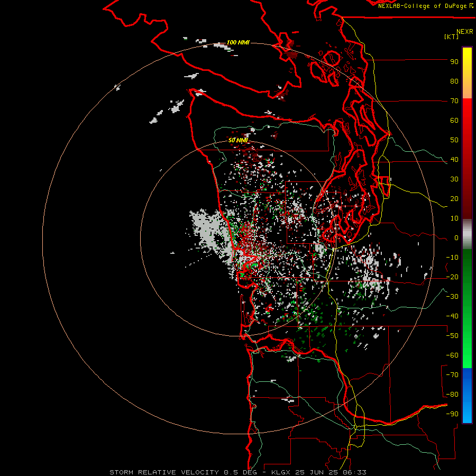Image resolution: width=476 pixels, height=476 pixels.
Task: Click the -30 knots scale label
Action: [452, 297]
